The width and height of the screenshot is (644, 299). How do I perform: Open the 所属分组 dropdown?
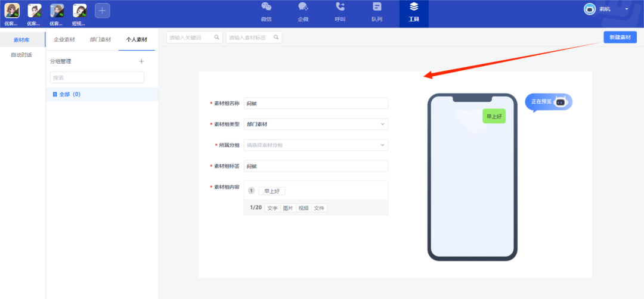click(x=316, y=145)
